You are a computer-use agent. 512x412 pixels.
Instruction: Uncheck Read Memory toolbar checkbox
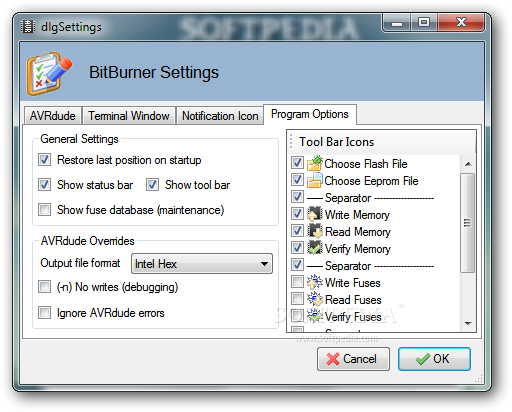point(297,231)
